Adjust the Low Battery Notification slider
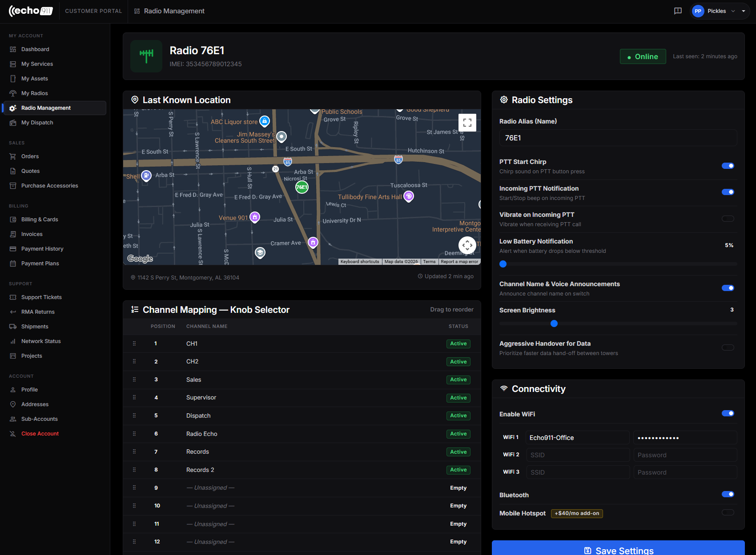756x555 pixels. (503, 264)
